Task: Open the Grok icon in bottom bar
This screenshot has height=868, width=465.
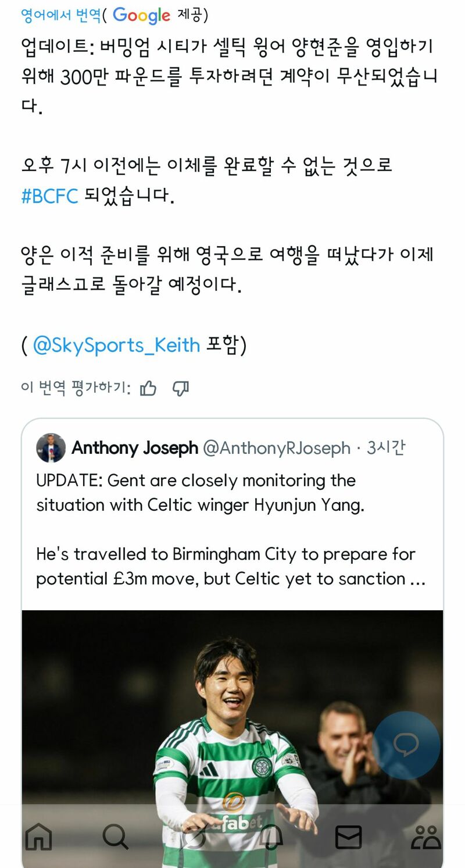Action: pos(194,837)
